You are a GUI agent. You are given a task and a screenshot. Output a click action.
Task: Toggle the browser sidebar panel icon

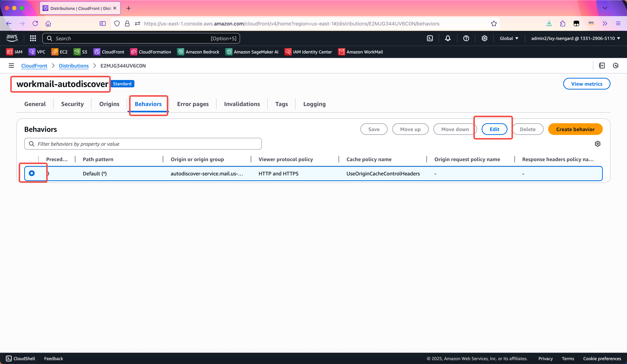point(102,23)
